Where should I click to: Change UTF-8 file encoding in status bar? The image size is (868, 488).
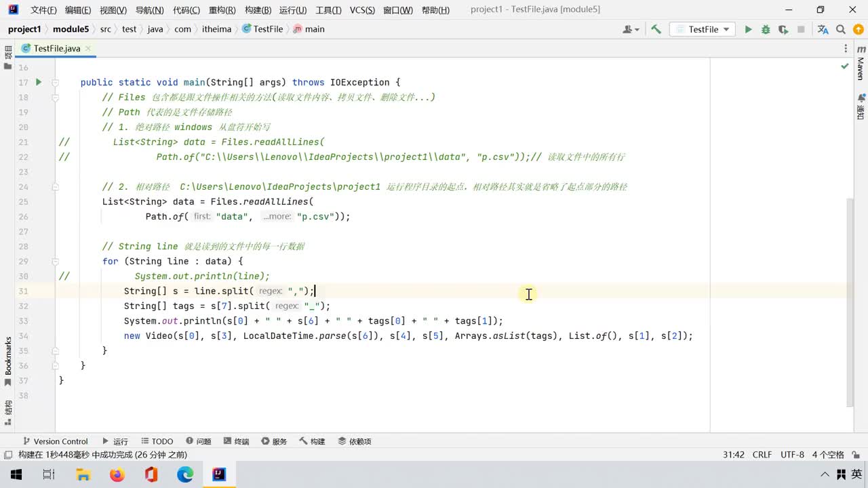click(x=792, y=455)
